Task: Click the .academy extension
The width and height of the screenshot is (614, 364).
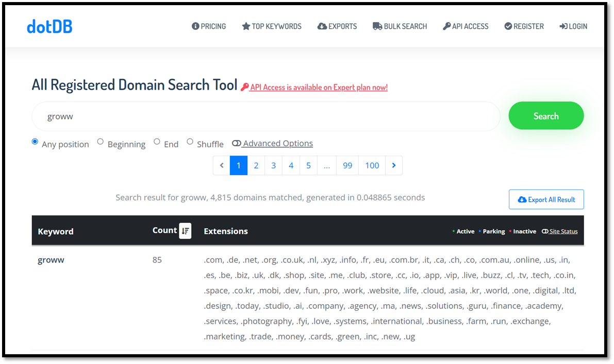Action: (x=543, y=306)
